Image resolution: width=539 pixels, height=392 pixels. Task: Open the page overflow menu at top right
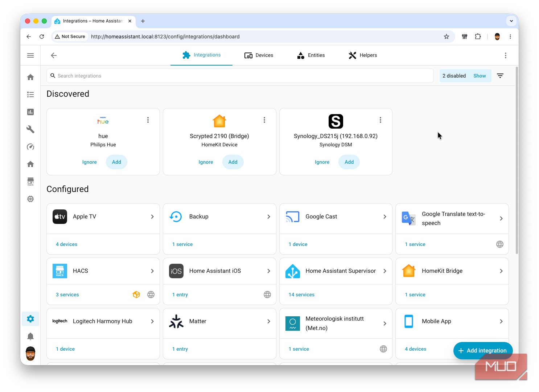[505, 55]
